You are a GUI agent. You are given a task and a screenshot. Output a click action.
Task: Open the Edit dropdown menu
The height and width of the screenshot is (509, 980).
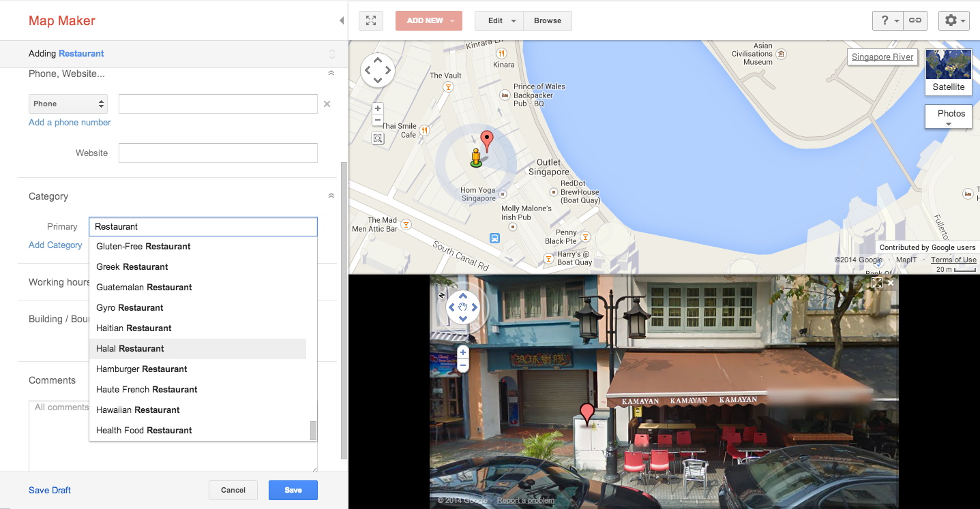click(499, 20)
